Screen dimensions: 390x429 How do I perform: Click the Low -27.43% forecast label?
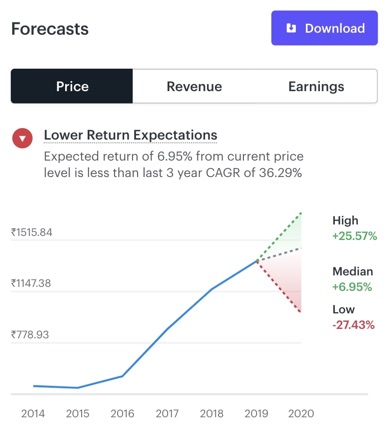point(353,317)
